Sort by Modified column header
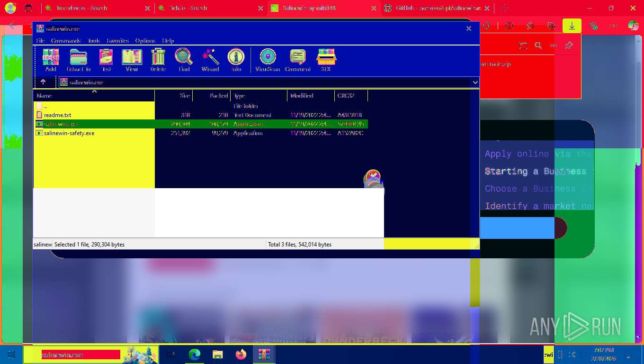Viewport: 644px width, 364px height. pos(311,96)
